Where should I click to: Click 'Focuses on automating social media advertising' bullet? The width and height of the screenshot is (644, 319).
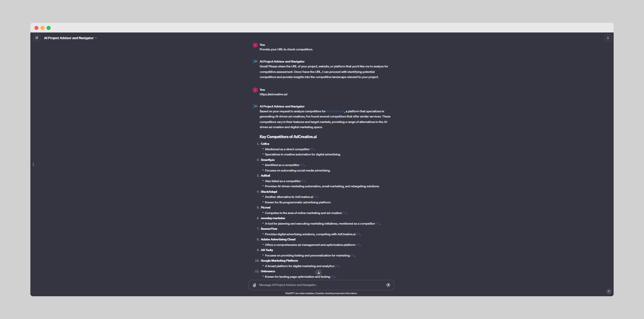coord(298,171)
